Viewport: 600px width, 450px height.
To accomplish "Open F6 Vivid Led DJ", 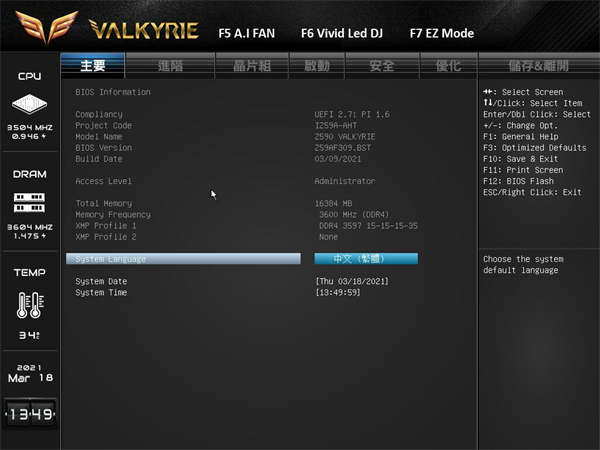I will (342, 33).
